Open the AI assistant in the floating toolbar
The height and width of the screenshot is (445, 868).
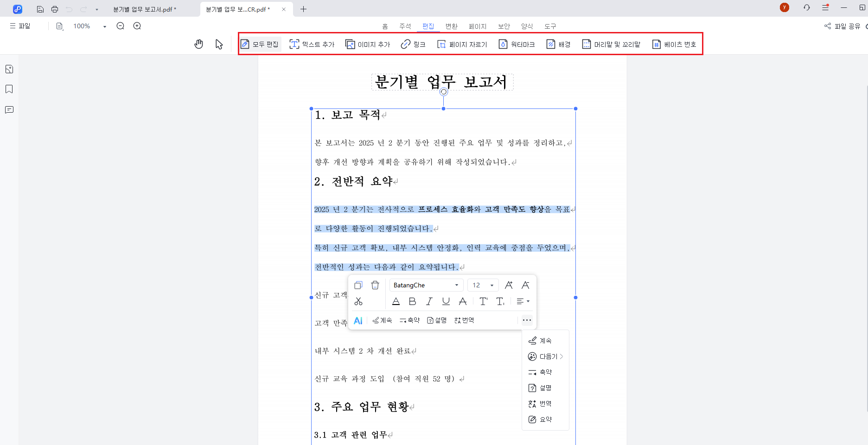coord(358,320)
